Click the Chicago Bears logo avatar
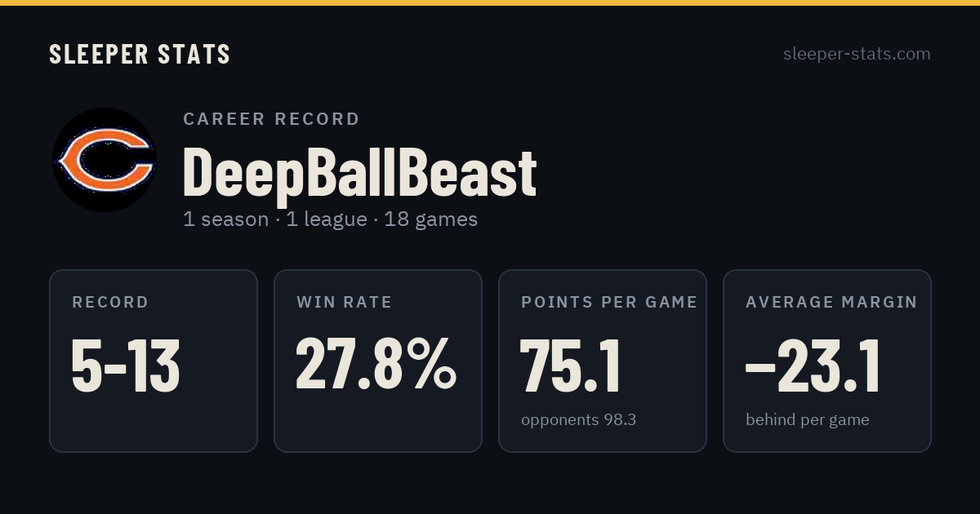The height and width of the screenshot is (514, 980). point(105,160)
